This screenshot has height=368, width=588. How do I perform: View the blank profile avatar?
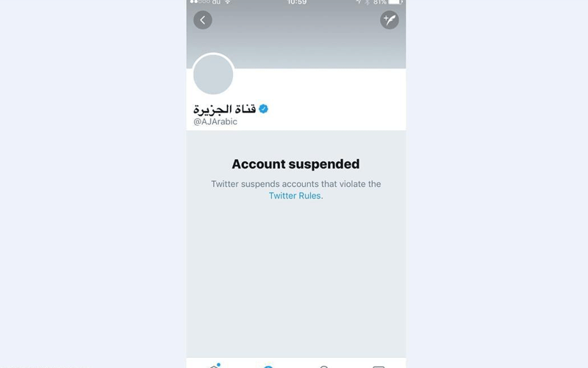[213, 74]
